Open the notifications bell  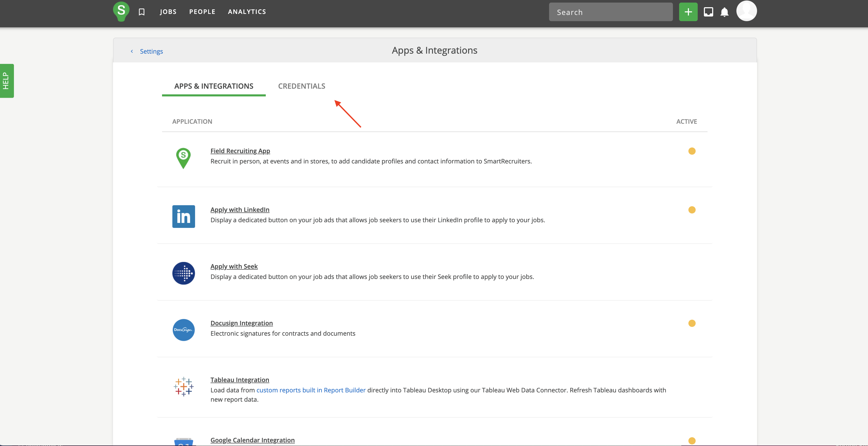click(724, 12)
